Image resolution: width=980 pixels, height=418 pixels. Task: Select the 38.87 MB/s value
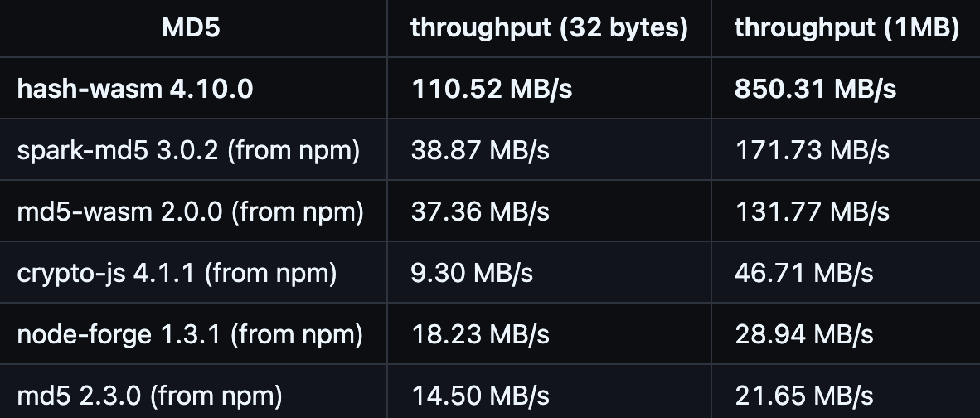coord(481,150)
